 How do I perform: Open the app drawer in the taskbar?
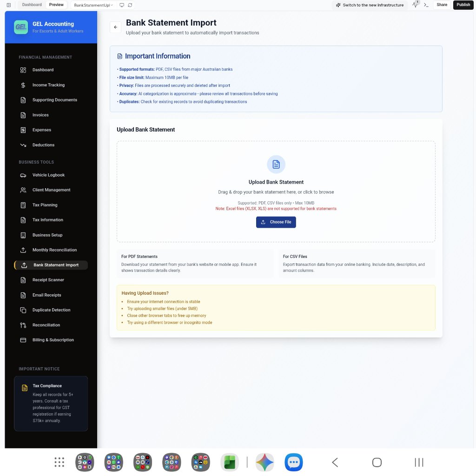pos(59,462)
